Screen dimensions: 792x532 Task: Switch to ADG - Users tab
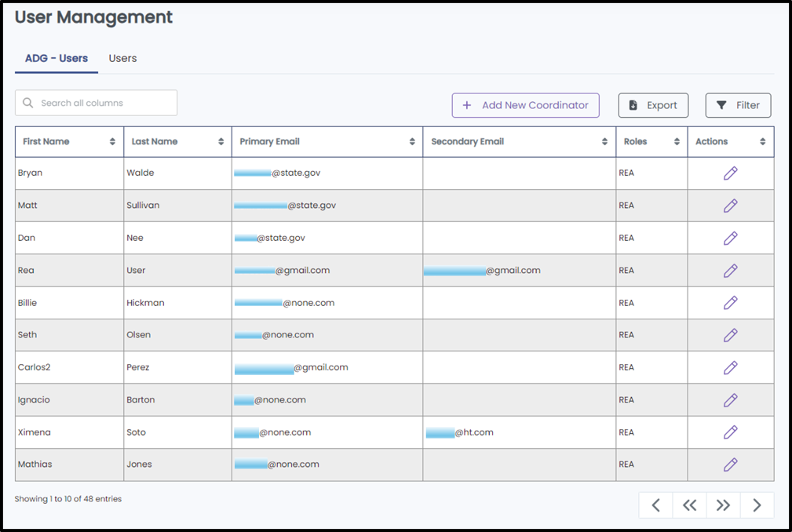coord(57,59)
